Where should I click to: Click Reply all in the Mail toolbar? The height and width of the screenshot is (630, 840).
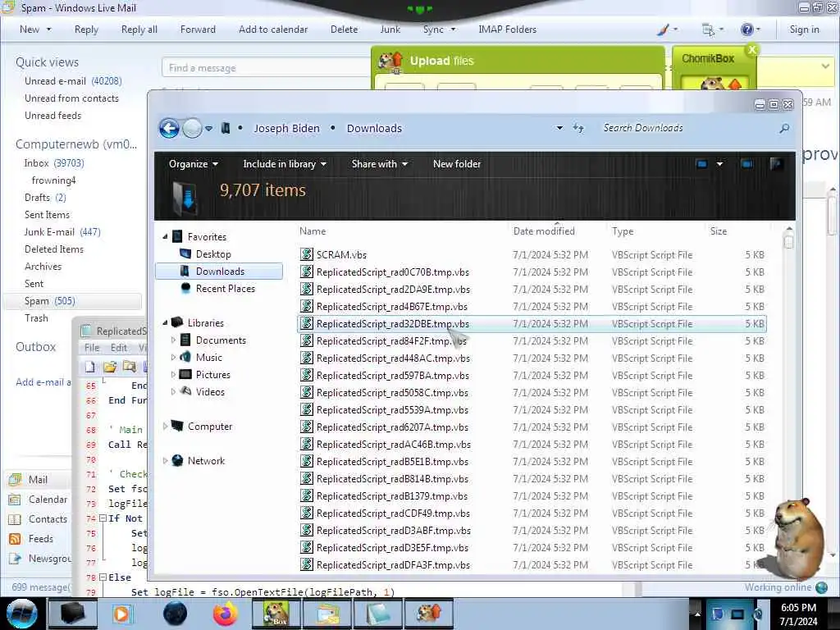pos(139,30)
